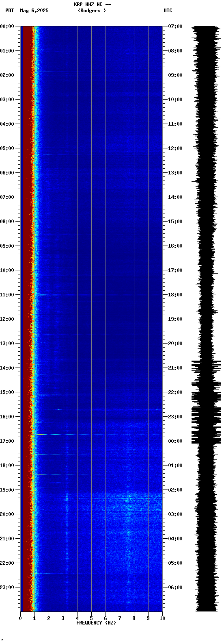Click the 22:00 UTC time label

coord(175,392)
